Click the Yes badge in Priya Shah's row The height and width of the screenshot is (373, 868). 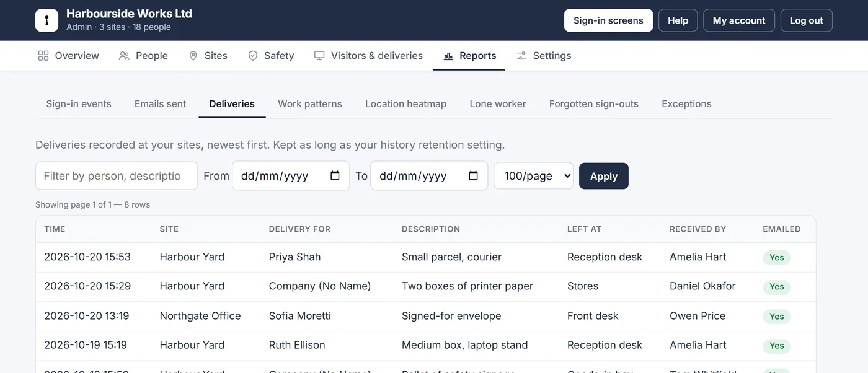pyautogui.click(x=777, y=258)
